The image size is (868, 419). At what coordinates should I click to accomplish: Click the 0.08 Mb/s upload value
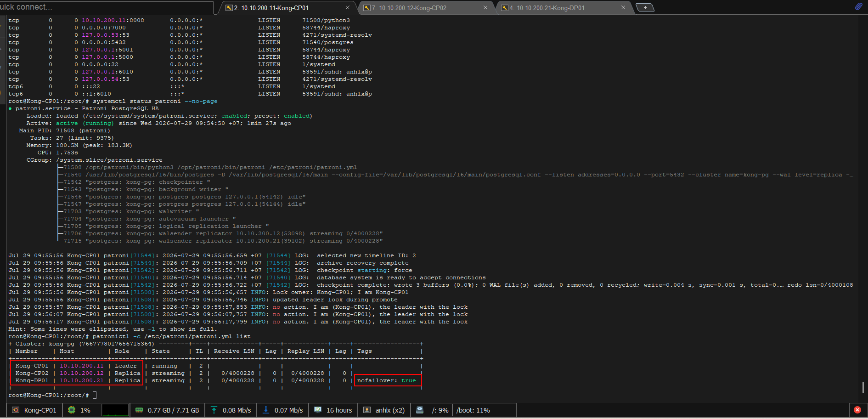tap(237, 410)
